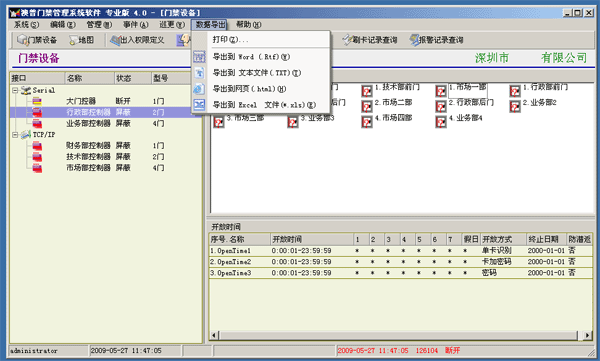The image size is (600, 361).
Task: Choose 导出到 文本文件 (.TXT)
Action: click(261, 73)
